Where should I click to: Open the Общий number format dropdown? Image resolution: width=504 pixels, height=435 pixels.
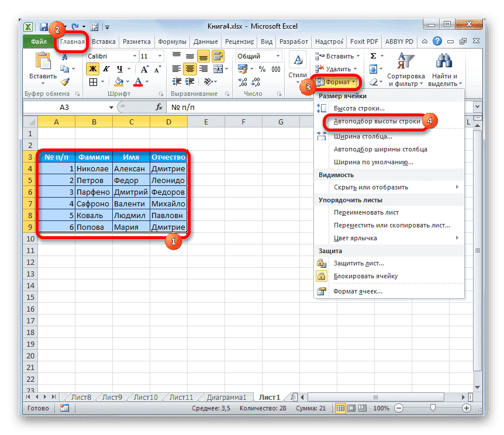tap(278, 56)
